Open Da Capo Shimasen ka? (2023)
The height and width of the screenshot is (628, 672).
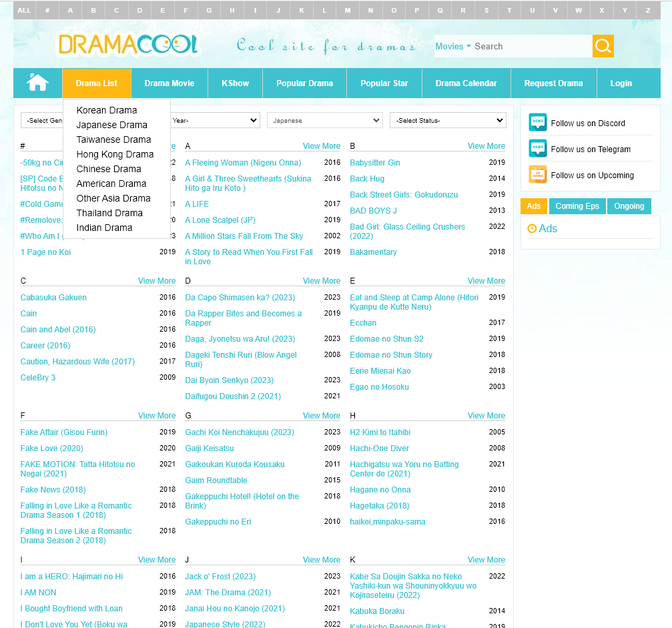coord(240,298)
